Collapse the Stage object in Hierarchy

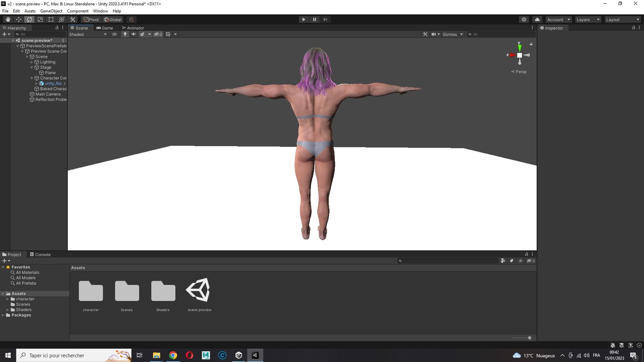tap(31, 68)
